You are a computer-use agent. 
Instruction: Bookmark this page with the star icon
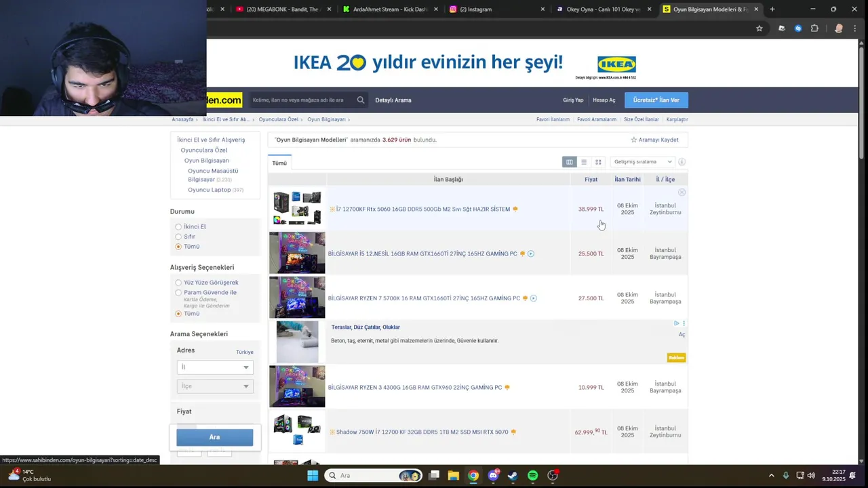(759, 28)
